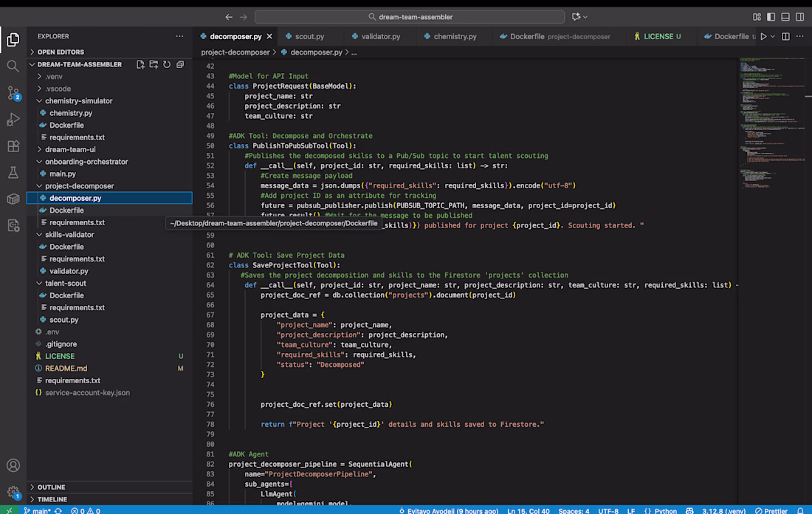Screen dimensions: 812x514
Task: Open editor more actions ellipsis
Action: click(800, 36)
